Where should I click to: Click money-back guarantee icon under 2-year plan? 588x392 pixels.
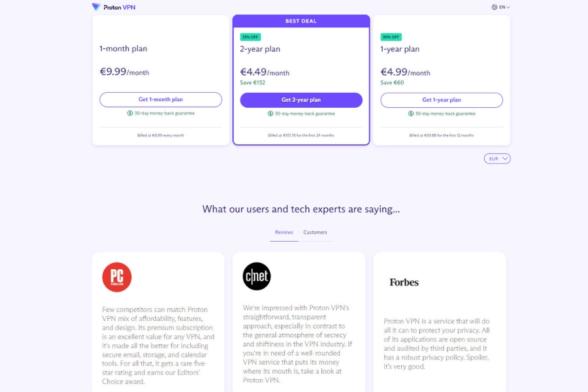(270, 113)
